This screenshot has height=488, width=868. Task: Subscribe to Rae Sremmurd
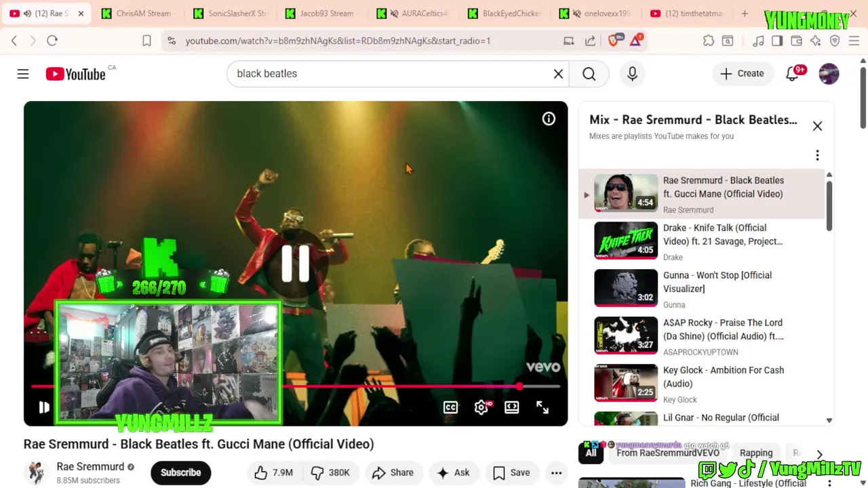tap(180, 472)
